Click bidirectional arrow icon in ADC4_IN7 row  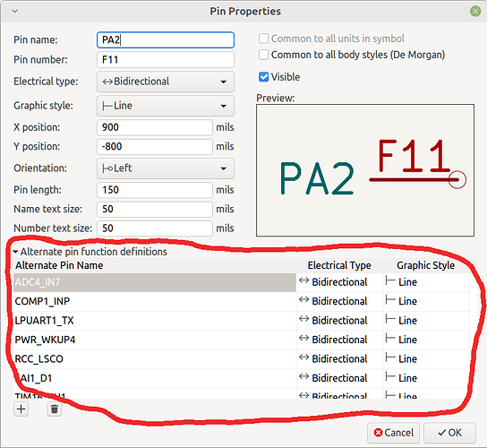303,280
